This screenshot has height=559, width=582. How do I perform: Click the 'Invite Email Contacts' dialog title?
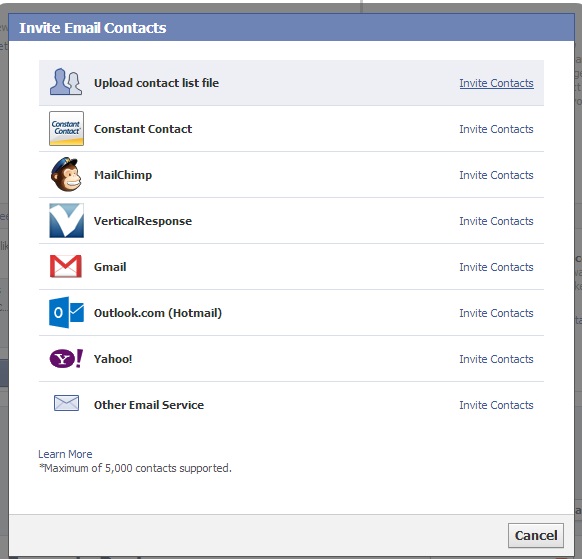[x=93, y=28]
